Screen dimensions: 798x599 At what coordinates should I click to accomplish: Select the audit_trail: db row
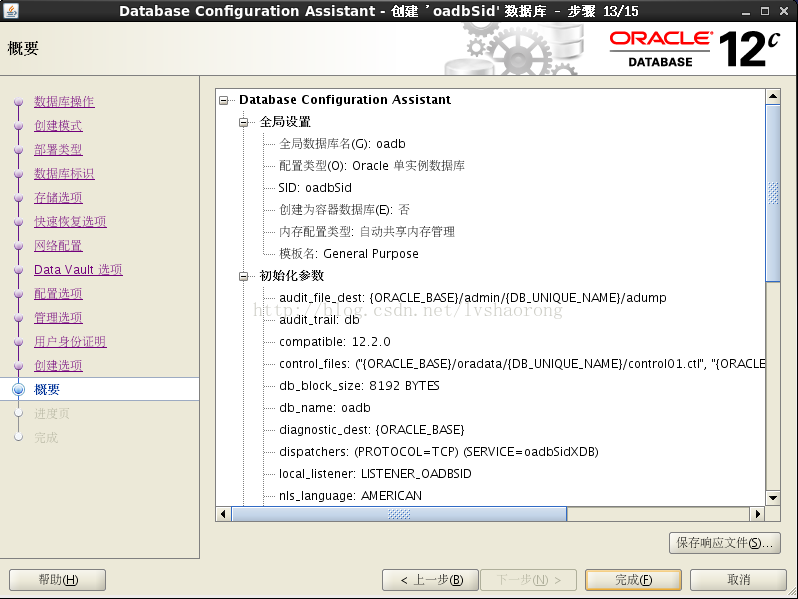[319, 320]
